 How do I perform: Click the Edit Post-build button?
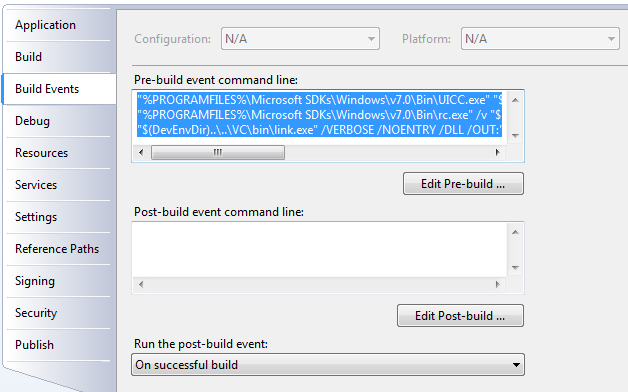(460, 316)
